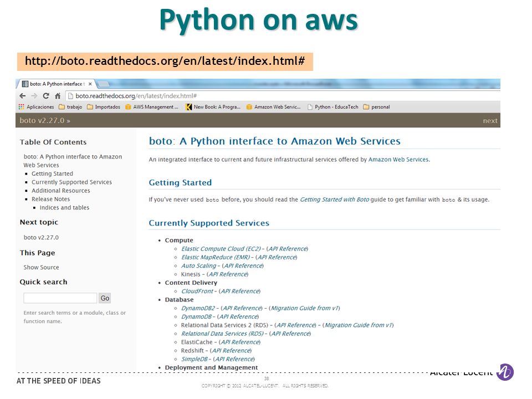Image resolution: width=532 pixels, height=399 pixels.
Task: Open API Reference for SimpleDB
Action: tap(234, 359)
